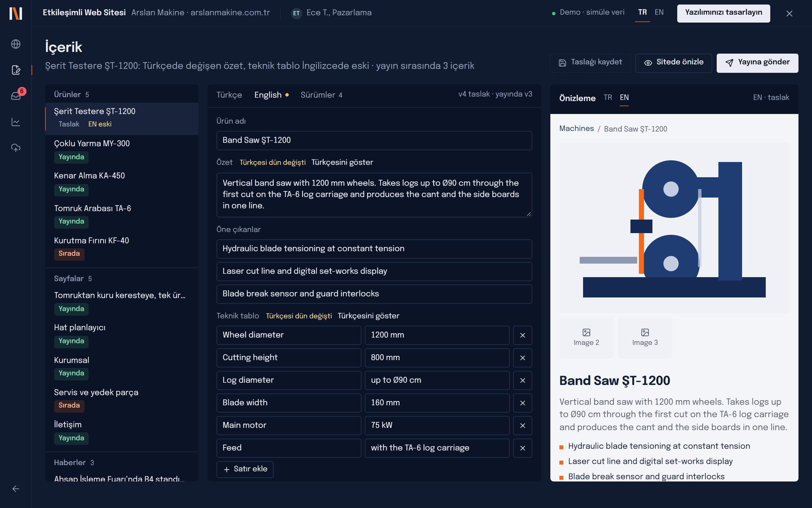
Task: Open the English content tab
Action: (272, 95)
